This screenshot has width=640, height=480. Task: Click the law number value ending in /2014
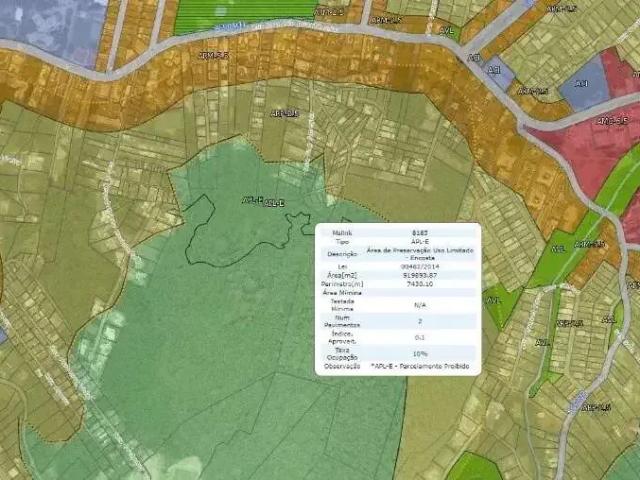point(420,267)
